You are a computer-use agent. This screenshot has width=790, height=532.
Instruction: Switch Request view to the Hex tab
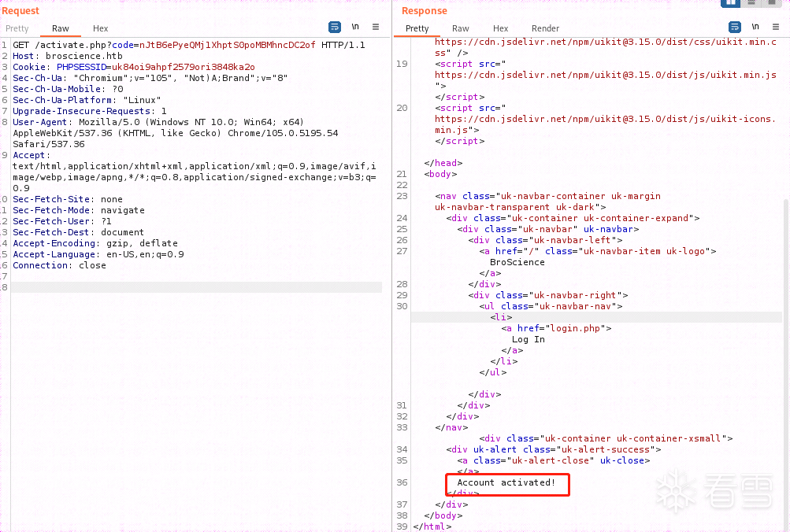100,28
